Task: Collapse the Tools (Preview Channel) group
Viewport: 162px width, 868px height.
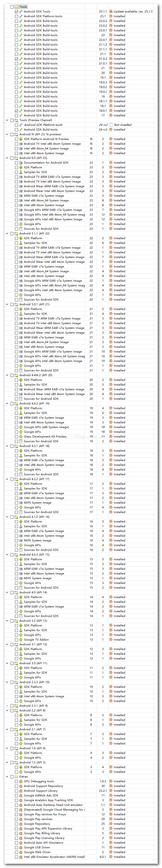Action: tap(7, 120)
